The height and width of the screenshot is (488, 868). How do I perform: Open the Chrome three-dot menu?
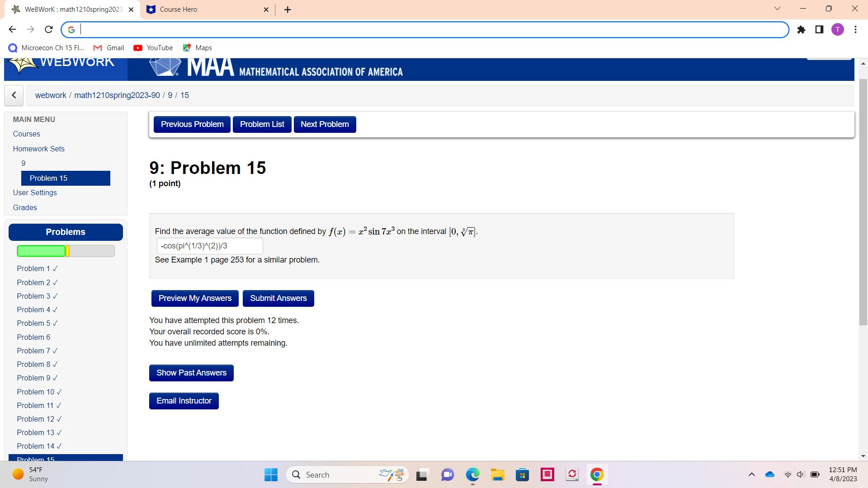(x=855, y=29)
